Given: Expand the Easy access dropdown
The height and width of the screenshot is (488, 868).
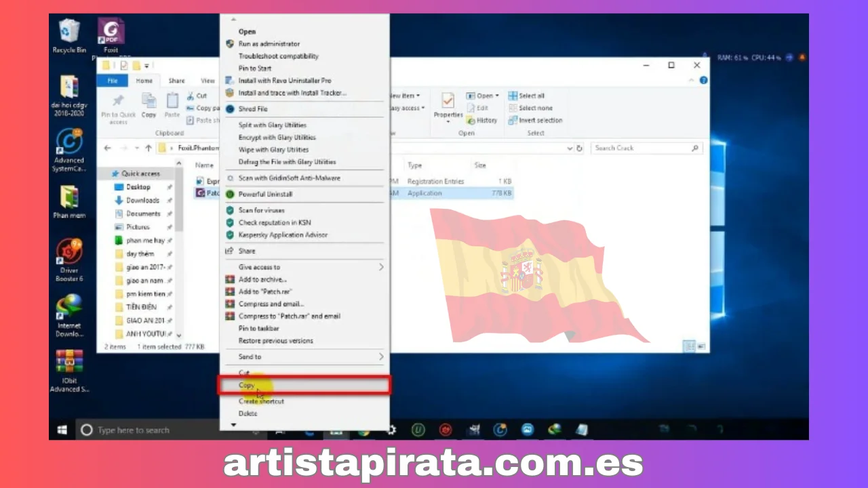Looking at the screenshot, I should [x=407, y=108].
